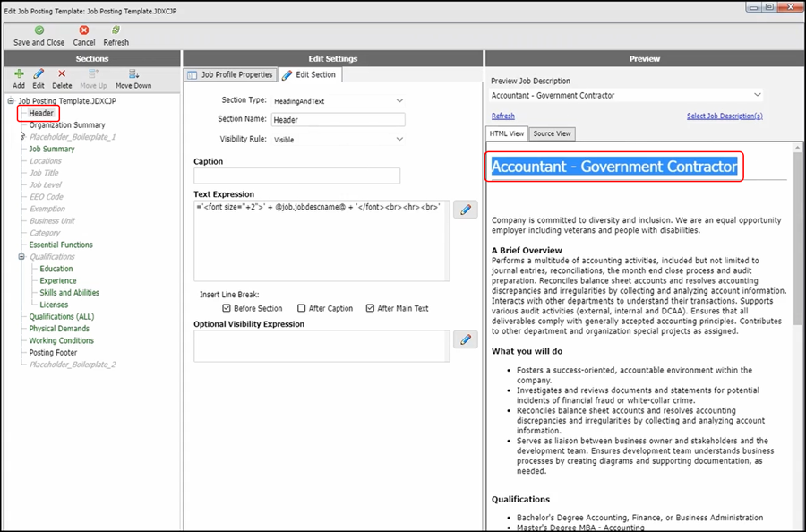Open the Section Type dropdown
This screenshot has width=806, height=532.
[x=399, y=101]
